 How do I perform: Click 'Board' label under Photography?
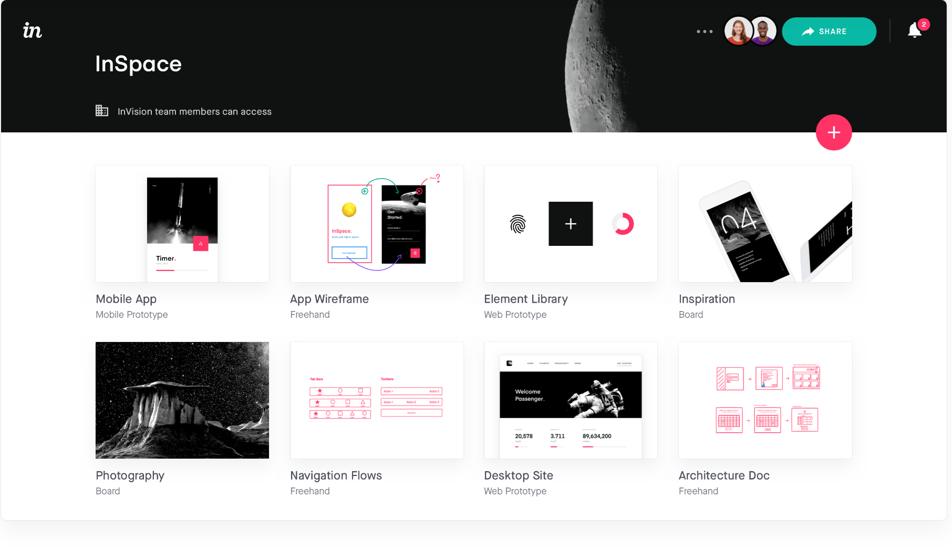pos(108,491)
